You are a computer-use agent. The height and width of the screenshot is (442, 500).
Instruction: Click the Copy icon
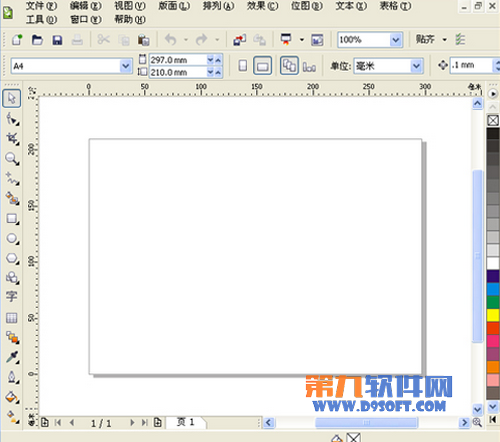[124, 40]
